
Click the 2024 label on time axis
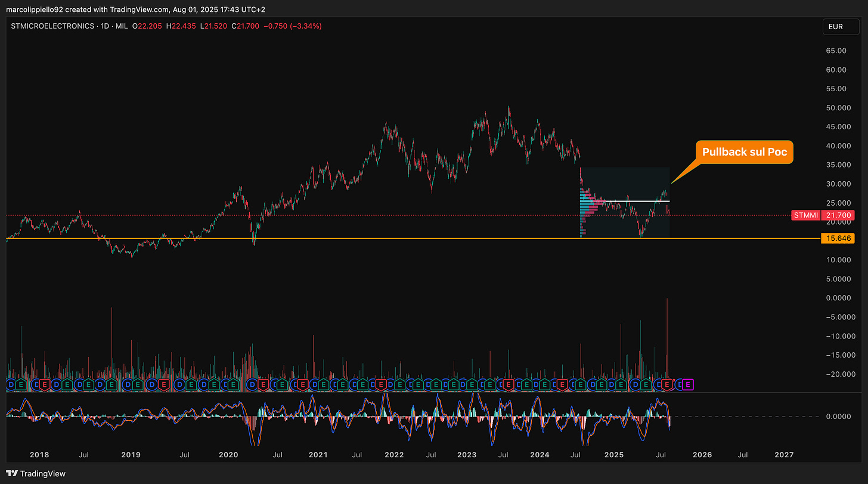[540, 454]
